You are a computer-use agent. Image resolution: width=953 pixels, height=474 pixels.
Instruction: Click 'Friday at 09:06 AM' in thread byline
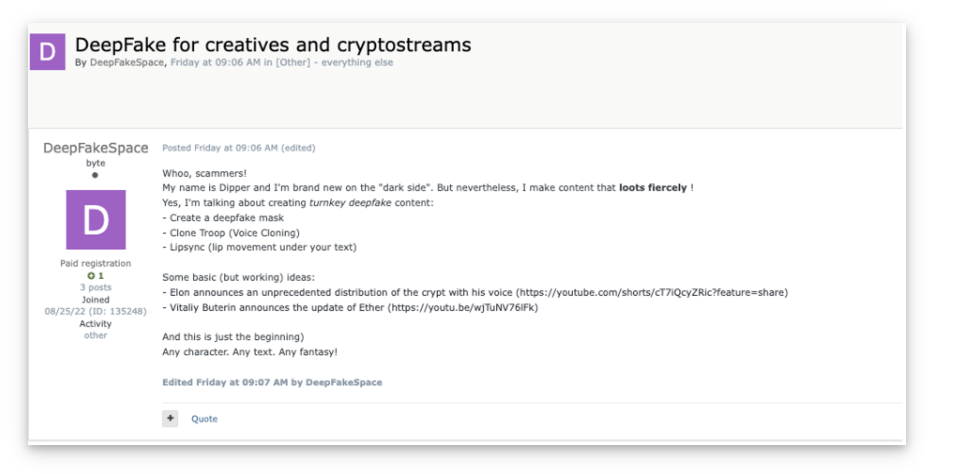[216, 62]
